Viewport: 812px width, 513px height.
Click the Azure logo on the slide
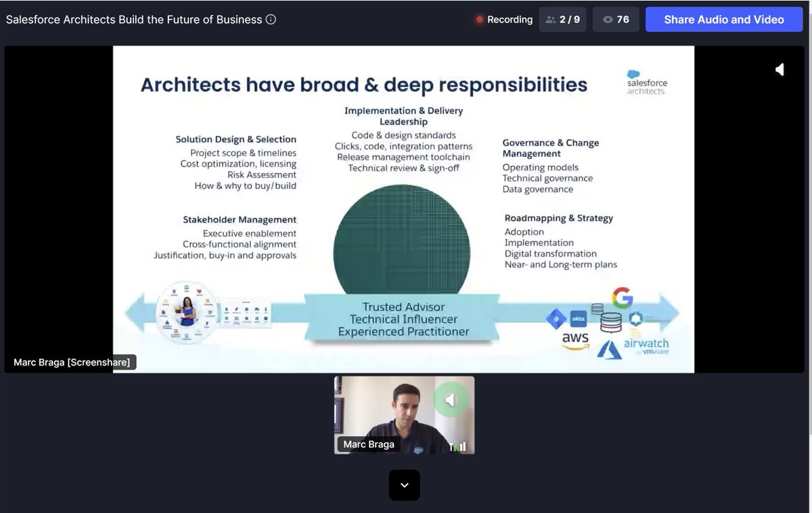pyautogui.click(x=610, y=349)
